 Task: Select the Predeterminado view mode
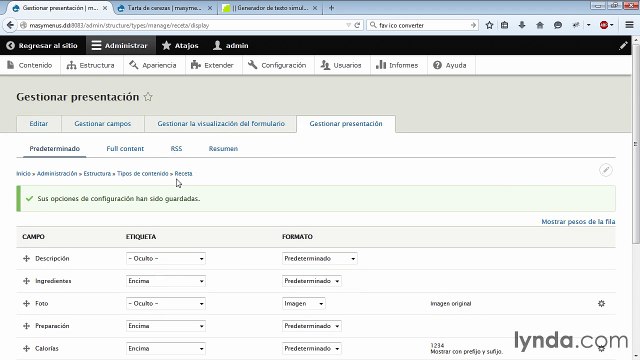coord(55,149)
